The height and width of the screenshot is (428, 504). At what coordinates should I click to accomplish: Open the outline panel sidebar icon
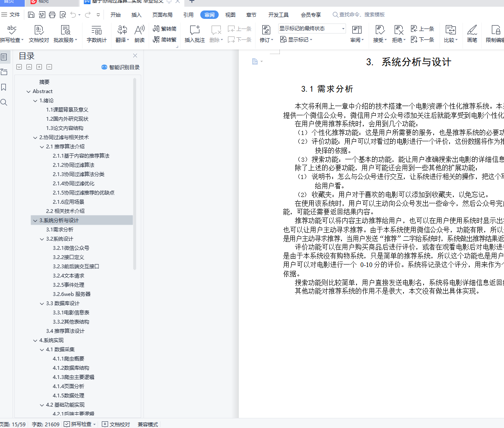(x=4, y=57)
